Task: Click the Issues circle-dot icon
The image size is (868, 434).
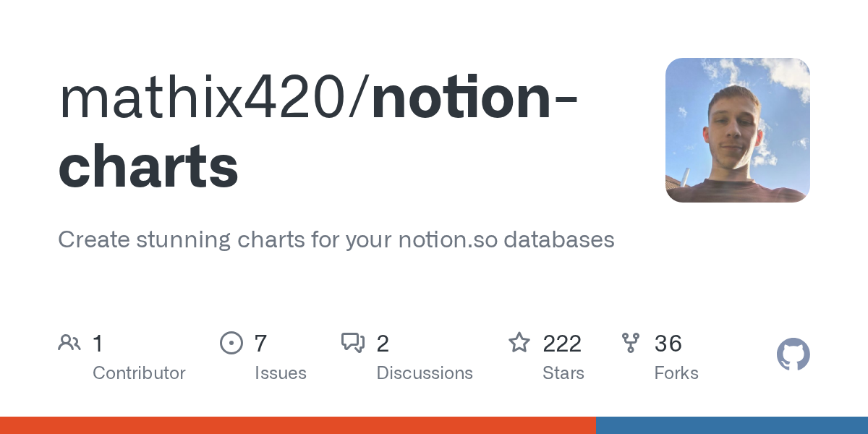Action: coord(231,343)
